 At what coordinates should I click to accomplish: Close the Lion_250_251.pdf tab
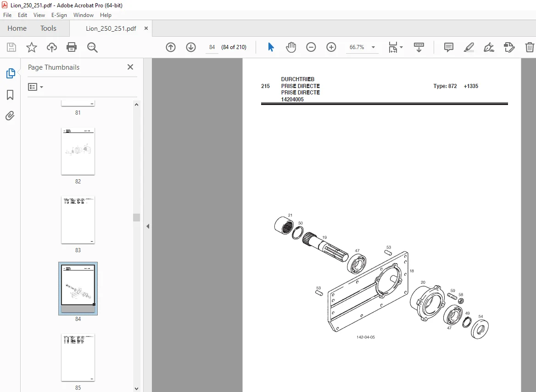point(146,28)
